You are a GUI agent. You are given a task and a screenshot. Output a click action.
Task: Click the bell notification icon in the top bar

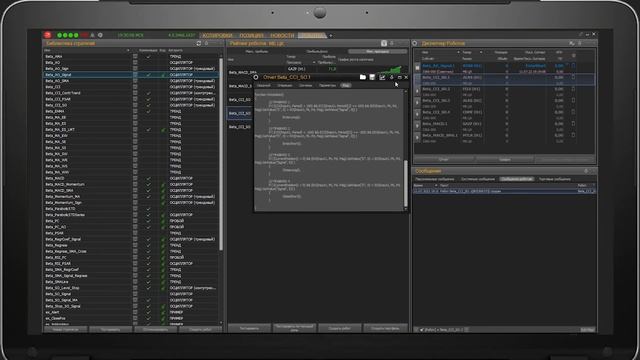click(93, 36)
